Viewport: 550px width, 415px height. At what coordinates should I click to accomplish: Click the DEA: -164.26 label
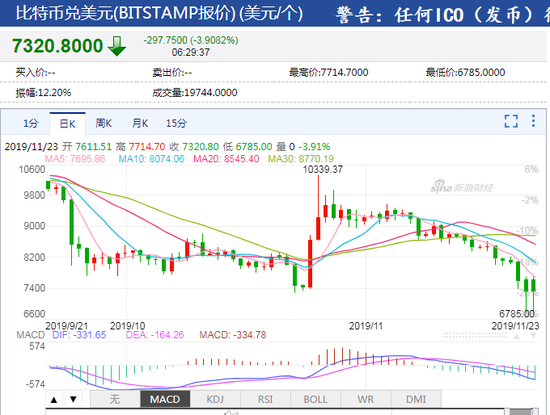tap(155, 335)
